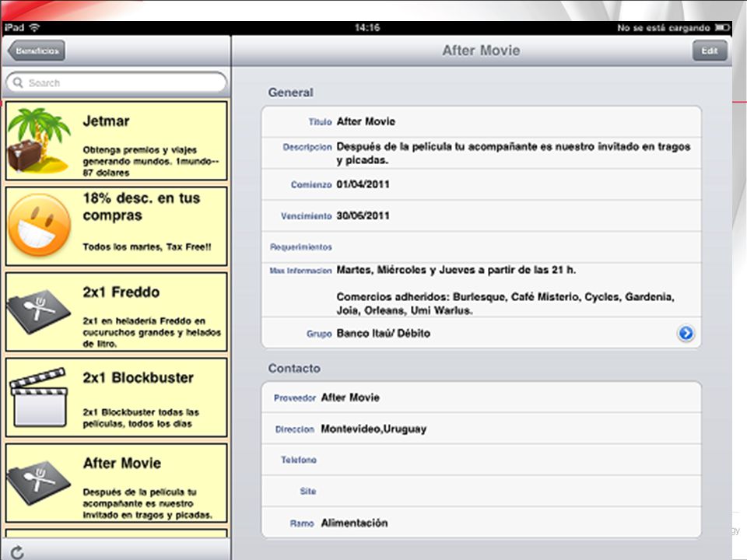Viewport: 747px width, 560px height.
Task: Click Comienzo date 01/04/2011
Action: click(x=363, y=184)
